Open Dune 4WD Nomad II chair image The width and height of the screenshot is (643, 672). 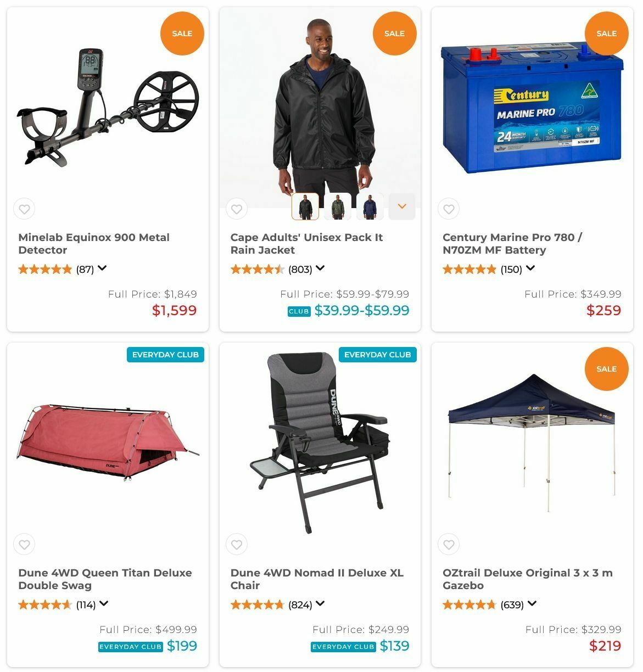(x=320, y=443)
